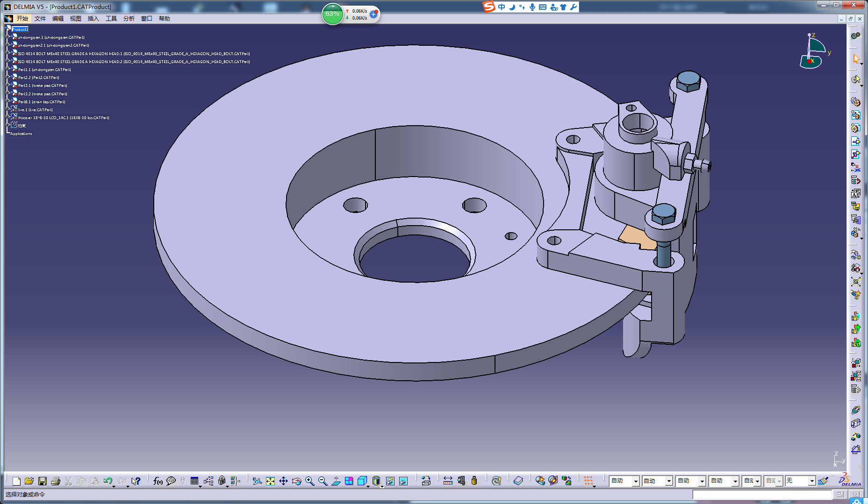
Task: Open the 无 dropdown in graphic properties
Action: click(x=812, y=481)
